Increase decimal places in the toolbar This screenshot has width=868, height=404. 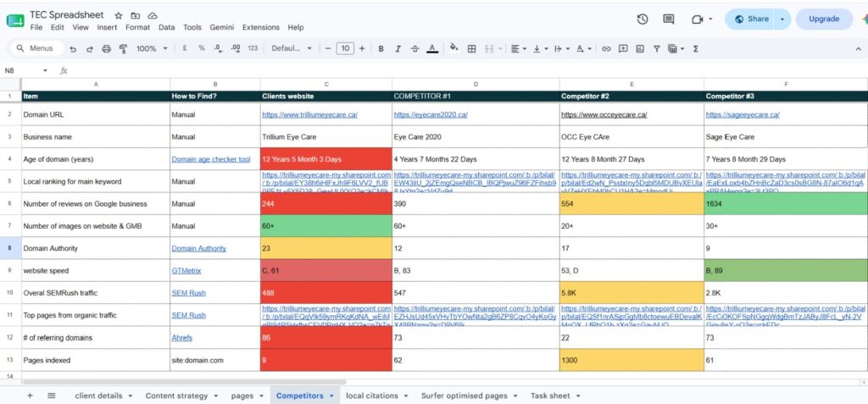click(236, 49)
